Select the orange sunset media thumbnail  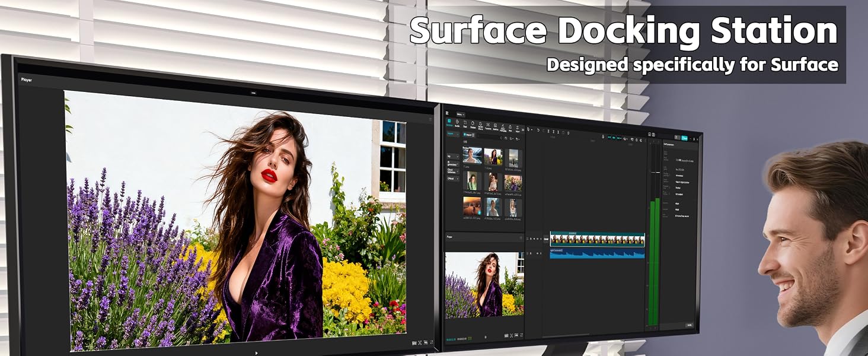coord(472,206)
